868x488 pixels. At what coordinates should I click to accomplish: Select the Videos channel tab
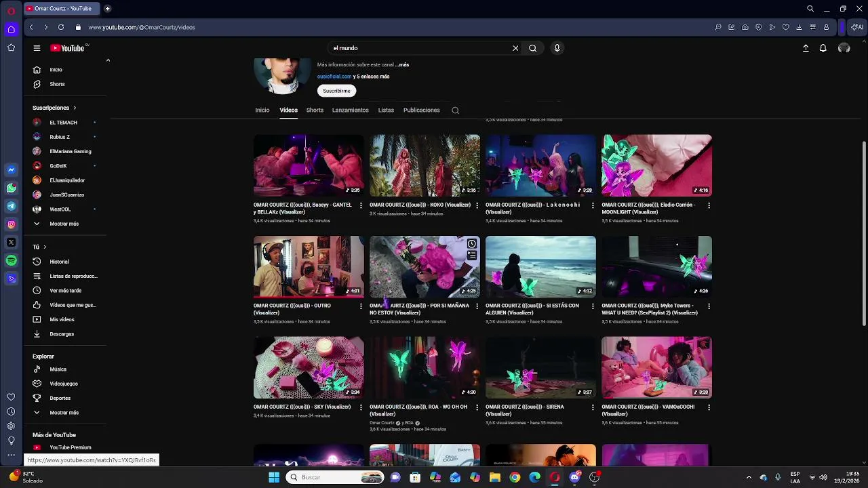click(x=289, y=110)
